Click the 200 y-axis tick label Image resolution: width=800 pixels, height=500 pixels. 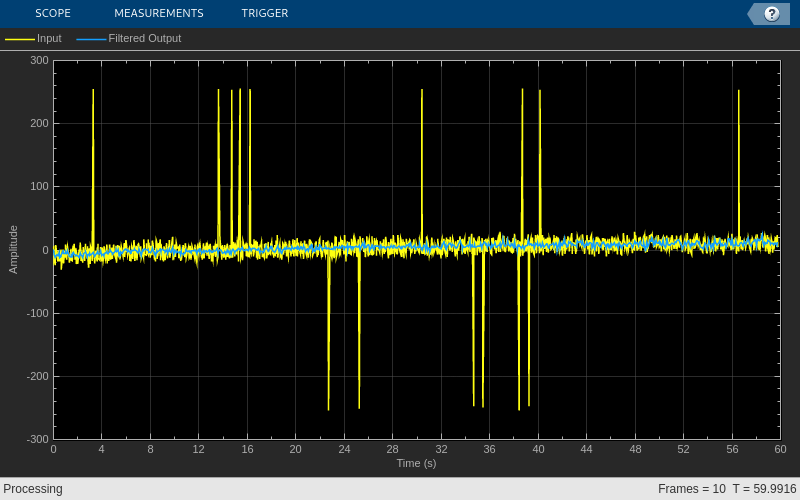coord(39,123)
